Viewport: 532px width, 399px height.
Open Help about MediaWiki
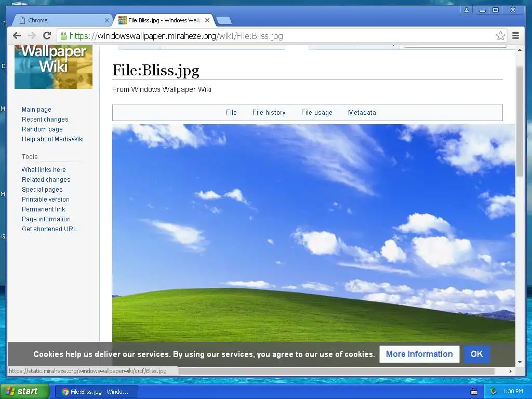[x=52, y=139]
